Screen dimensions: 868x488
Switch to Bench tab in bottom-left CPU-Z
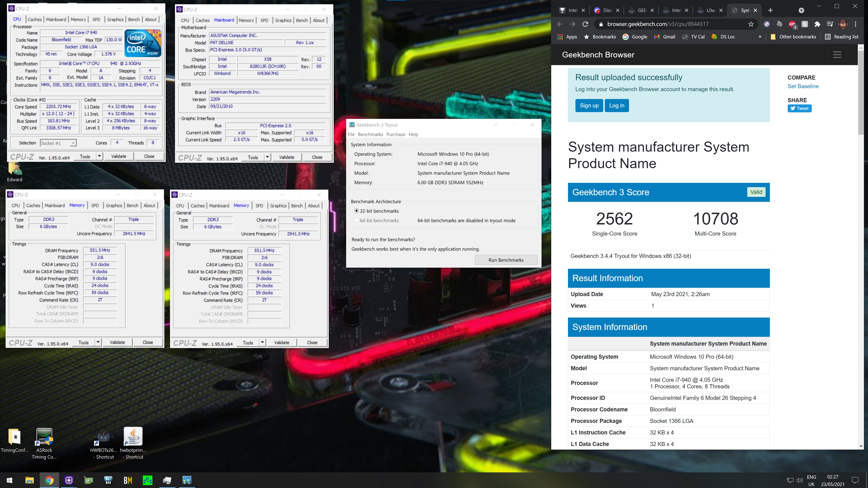click(132, 205)
